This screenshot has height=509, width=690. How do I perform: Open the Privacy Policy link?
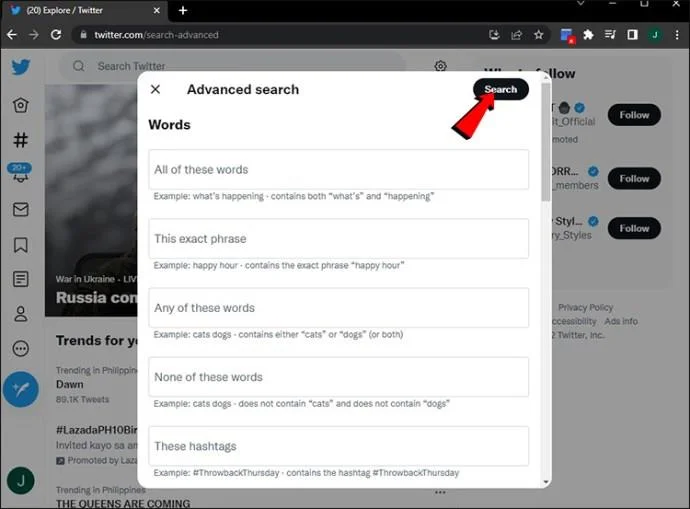click(585, 307)
